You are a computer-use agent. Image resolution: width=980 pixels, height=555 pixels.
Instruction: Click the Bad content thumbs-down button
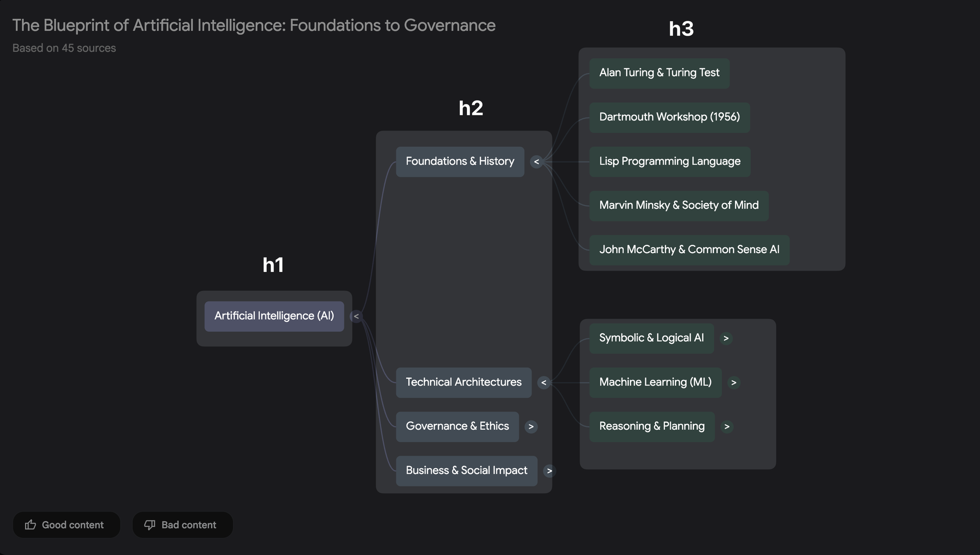click(x=182, y=525)
